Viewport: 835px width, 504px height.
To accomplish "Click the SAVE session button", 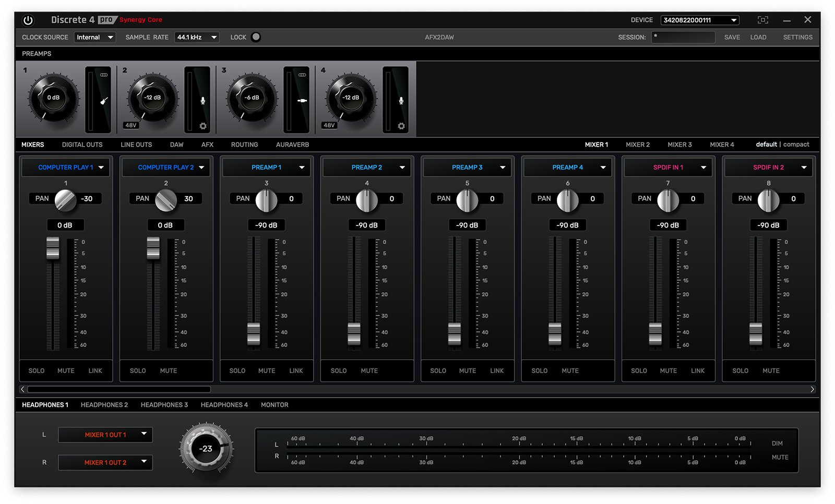I will [x=732, y=37].
